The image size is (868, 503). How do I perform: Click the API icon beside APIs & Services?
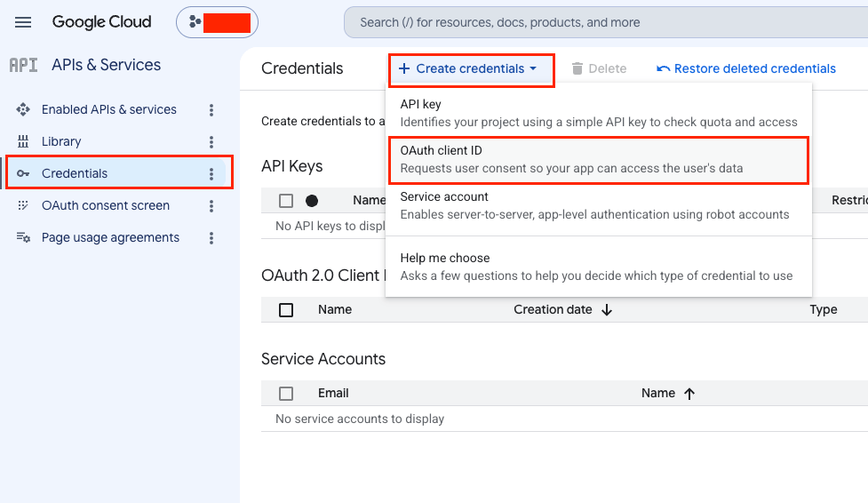[x=23, y=66]
